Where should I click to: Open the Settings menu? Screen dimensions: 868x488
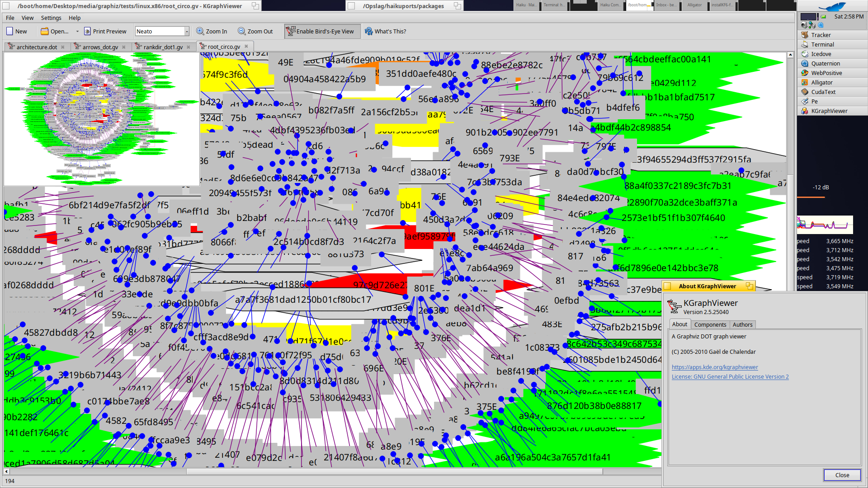point(51,18)
